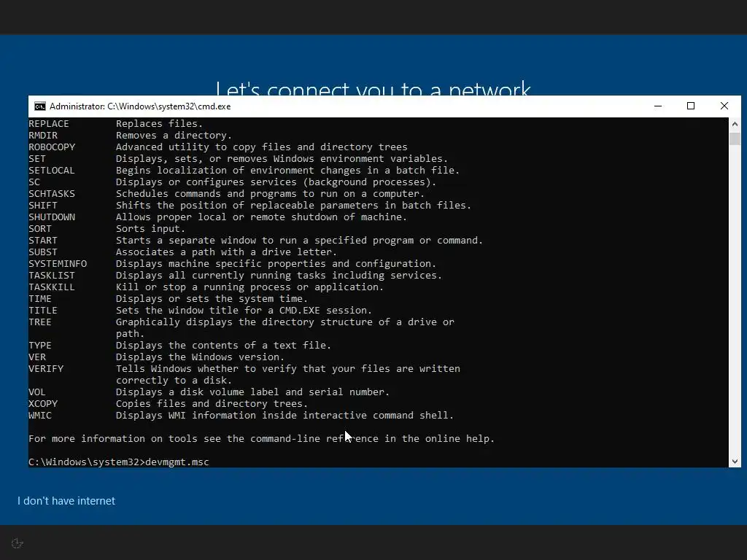Click the scrollbar down arrow
The image size is (747, 560).
pyautogui.click(x=735, y=461)
